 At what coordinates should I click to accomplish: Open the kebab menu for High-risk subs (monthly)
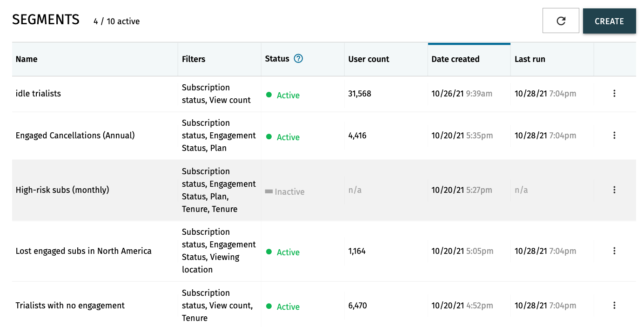point(614,190)
